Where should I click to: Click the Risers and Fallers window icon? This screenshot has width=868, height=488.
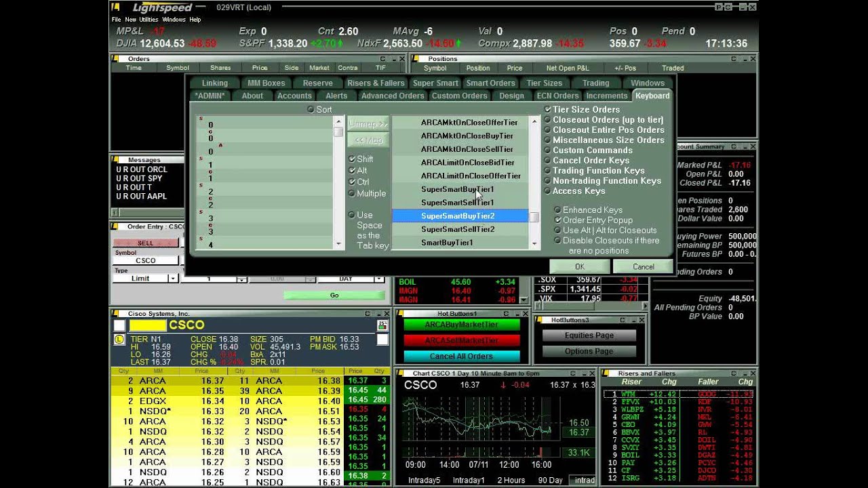pos(605,373)
